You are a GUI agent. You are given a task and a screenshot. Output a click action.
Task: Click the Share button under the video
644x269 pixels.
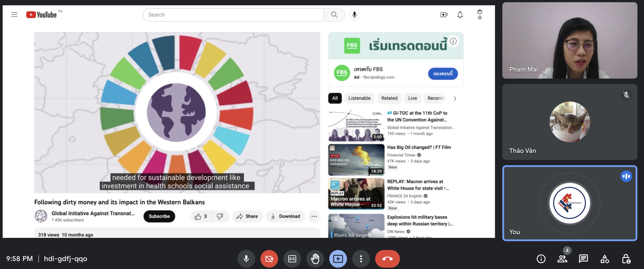pos(247,216)
